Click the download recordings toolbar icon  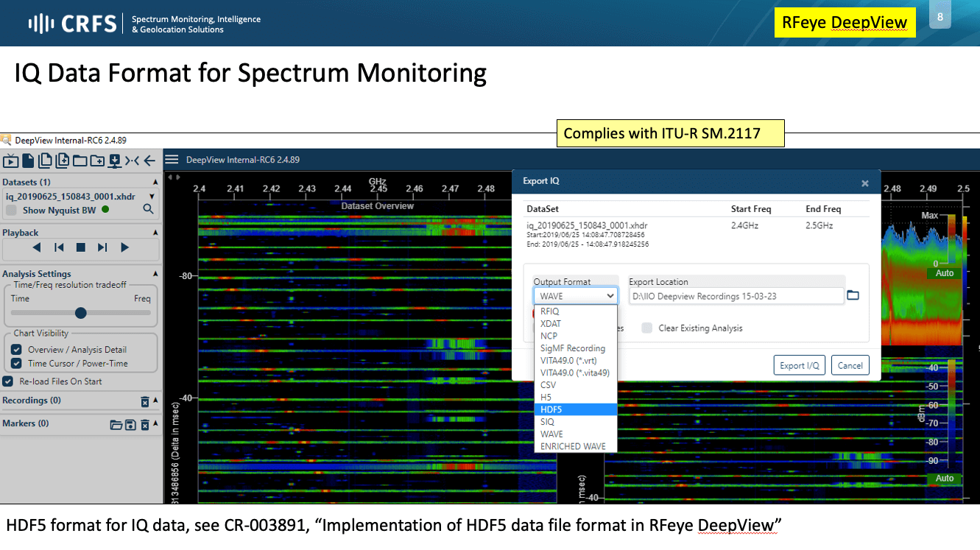point(116,160)
